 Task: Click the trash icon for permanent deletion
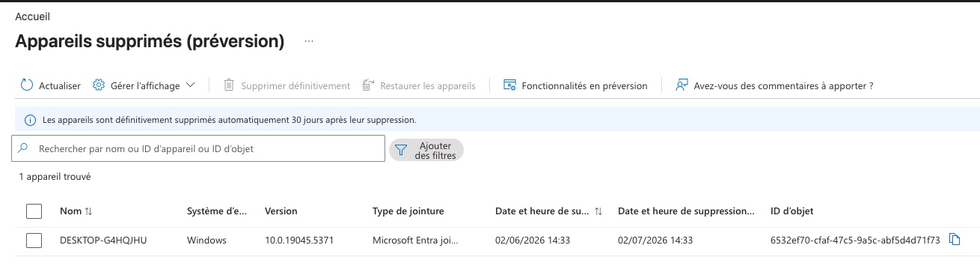click(230, 85)
